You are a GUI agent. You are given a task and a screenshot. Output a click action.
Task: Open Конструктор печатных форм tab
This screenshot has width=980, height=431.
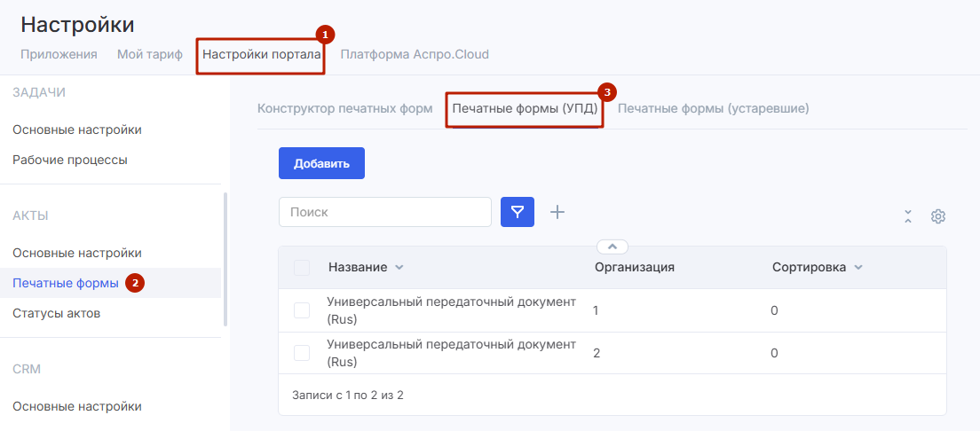[x=344, y=108]
